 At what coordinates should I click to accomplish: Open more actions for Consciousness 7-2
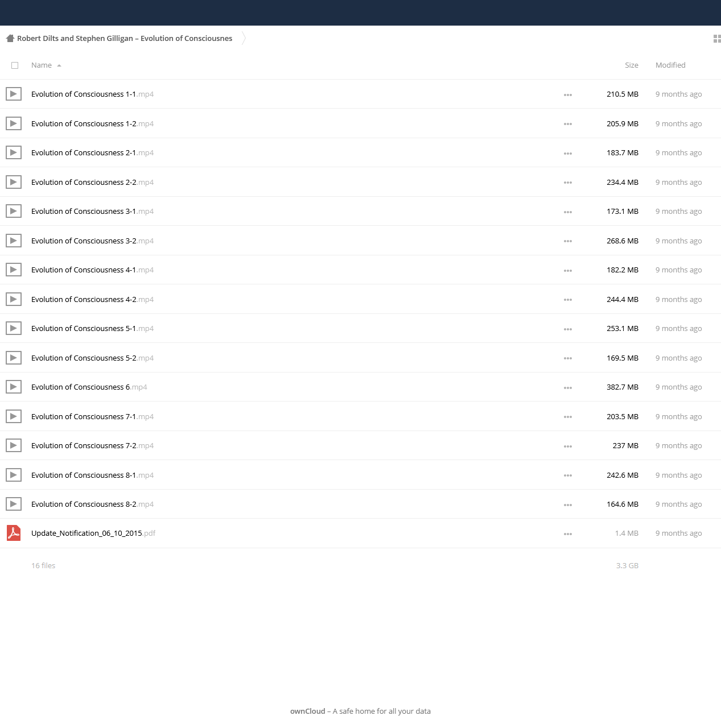(568, 446)
